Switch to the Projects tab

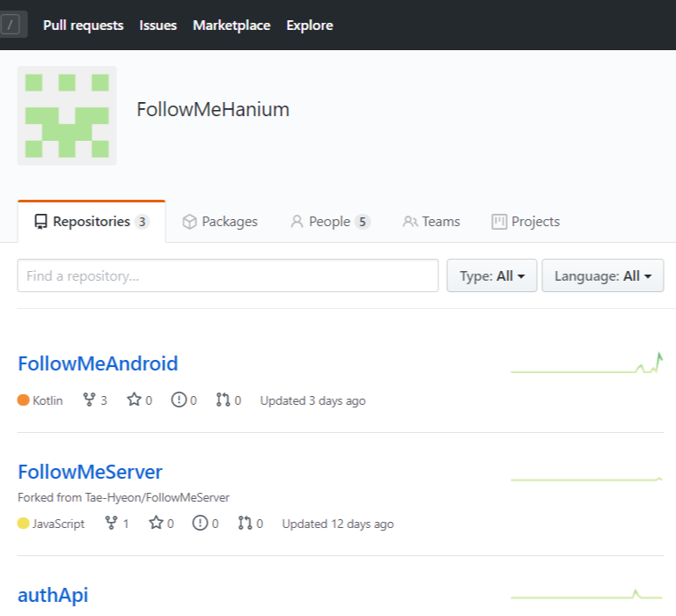pyautogui.click(x=525, y=222)
